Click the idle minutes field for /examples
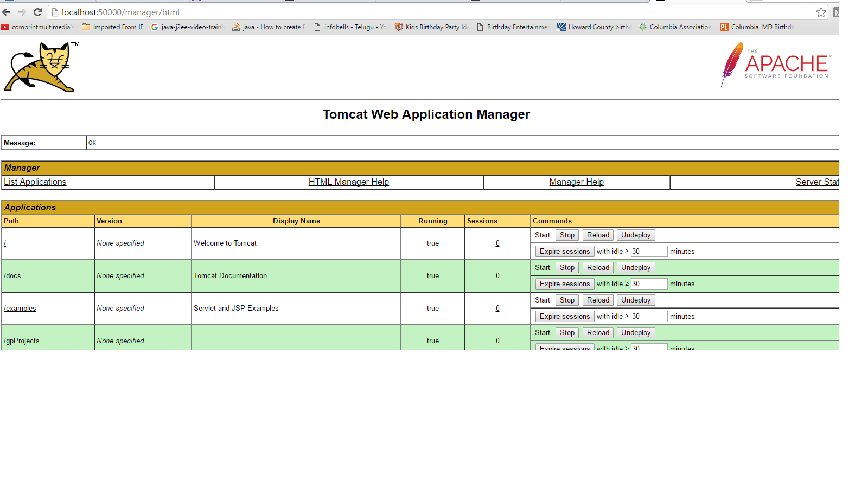This screenshot has width=868, height=488. click(649, 317)
